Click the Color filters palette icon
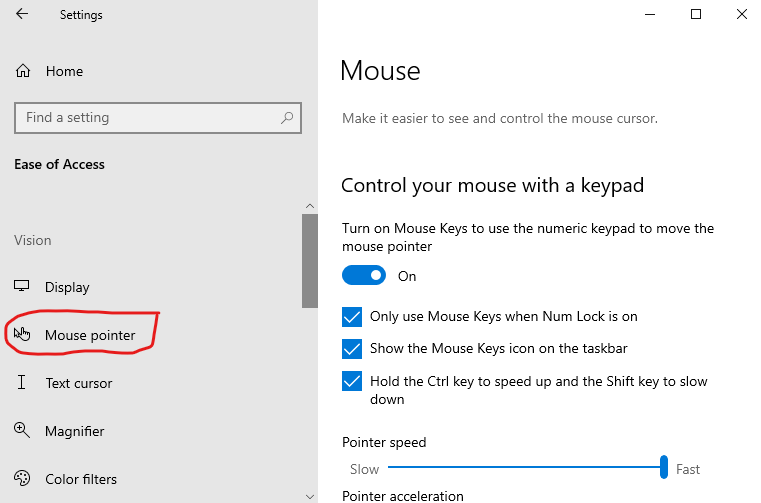Viewport: 761px width, 503px height. (x=22, y=479)
